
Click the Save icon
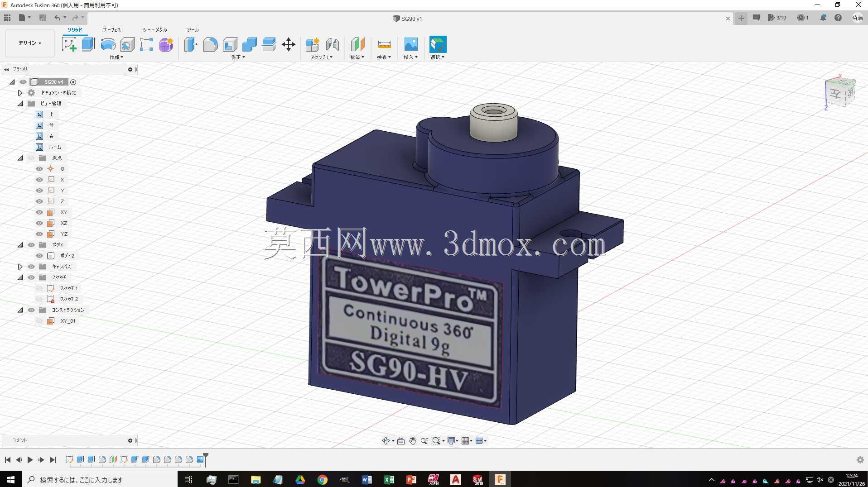[43, 18]
